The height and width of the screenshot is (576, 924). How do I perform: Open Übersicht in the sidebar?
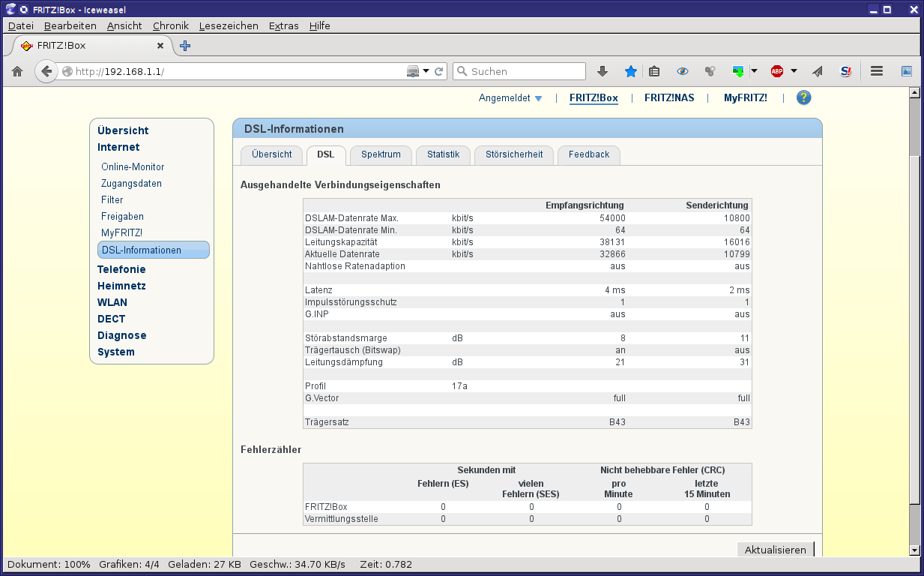click(x=123, y=130)
